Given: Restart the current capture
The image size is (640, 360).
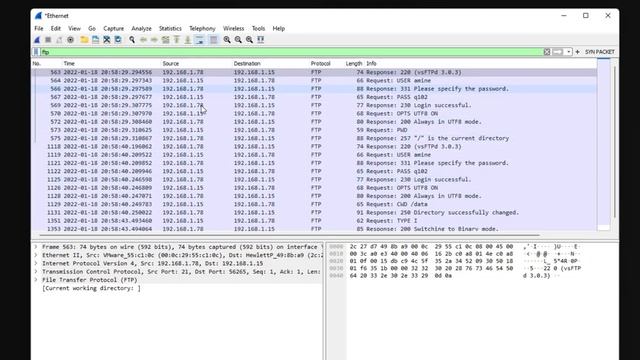Looking at the screenshot, I should point(59,40).
